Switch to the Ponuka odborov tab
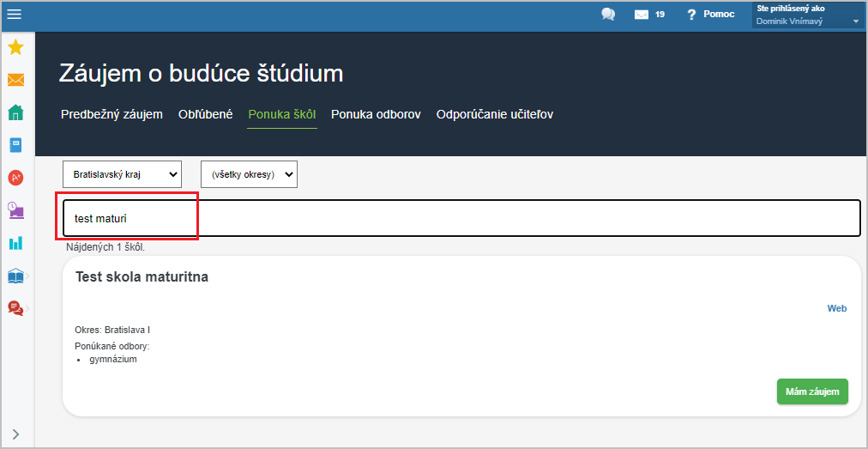 pos(376,115)
